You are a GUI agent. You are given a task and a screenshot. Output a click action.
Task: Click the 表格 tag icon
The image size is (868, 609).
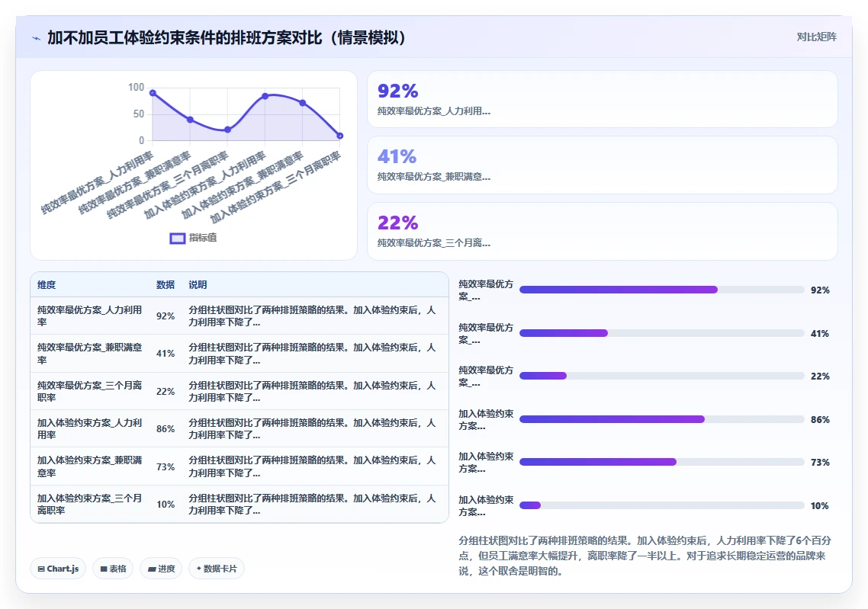point(104,569)
